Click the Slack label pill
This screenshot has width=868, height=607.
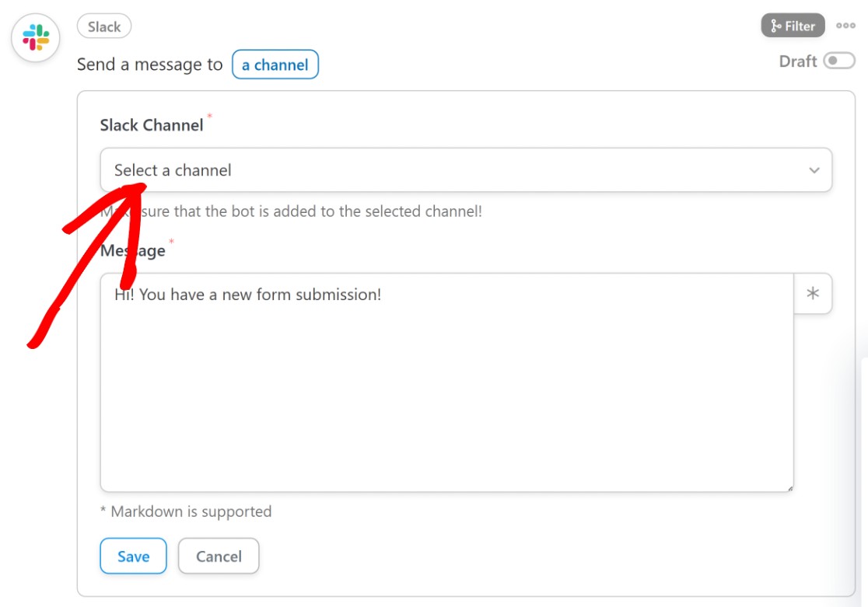(104, 26)
